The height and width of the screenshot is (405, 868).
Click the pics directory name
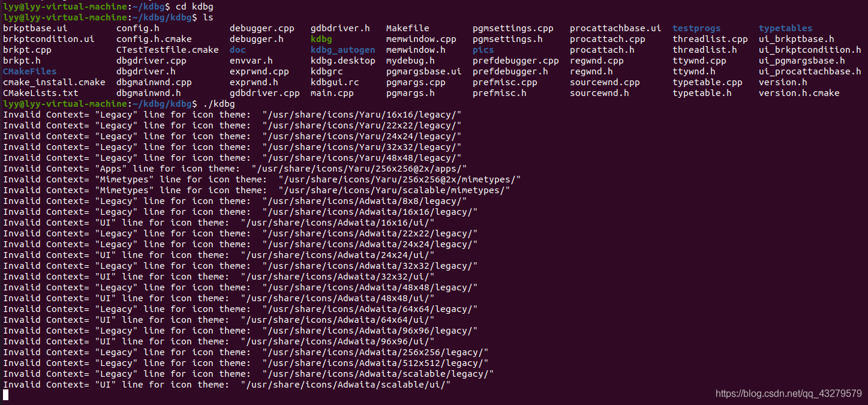click(x=483, y=50)
